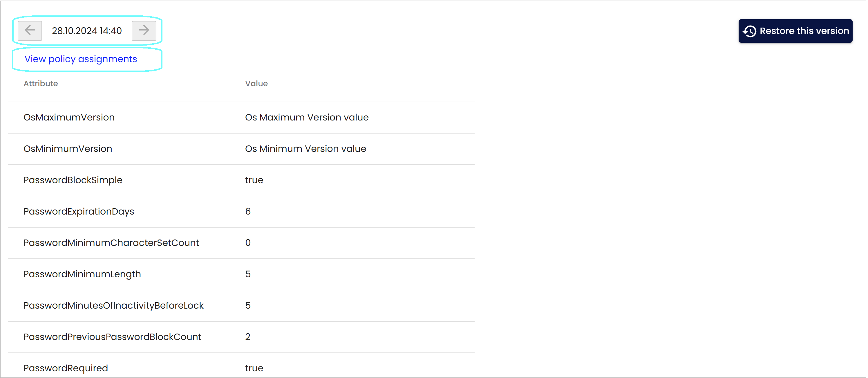Select the OsMinimumVersion attribute row
The height and width of the screenshot is (378, 868).
click(x=241, y=149)
